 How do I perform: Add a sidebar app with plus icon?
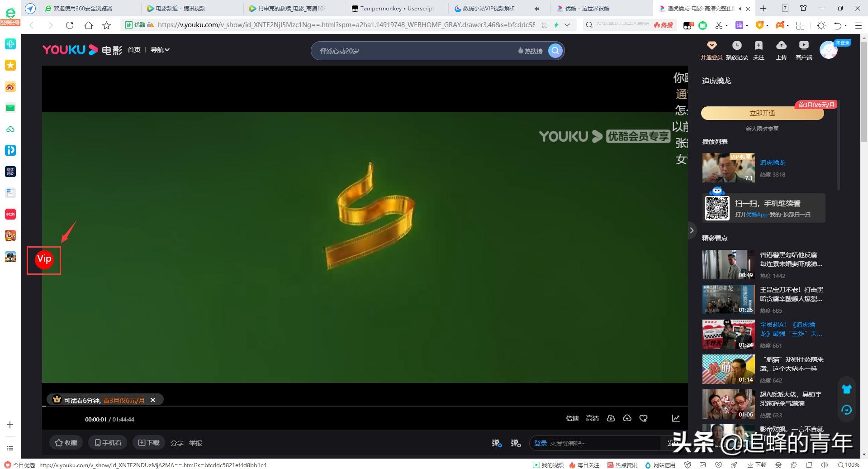[x=10, y=425]
